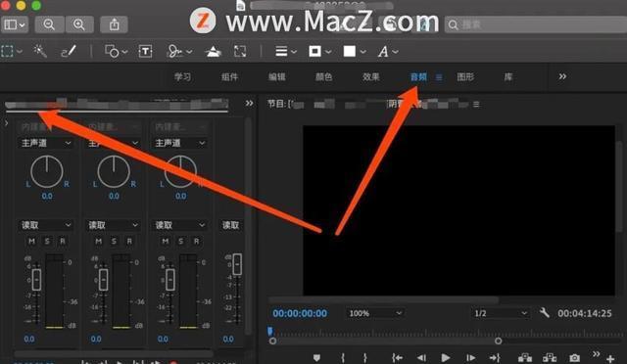The width and height of the screenshot is (627, 364).
Task: Click the wrench settings icon
Action: [x=545, y=312]
